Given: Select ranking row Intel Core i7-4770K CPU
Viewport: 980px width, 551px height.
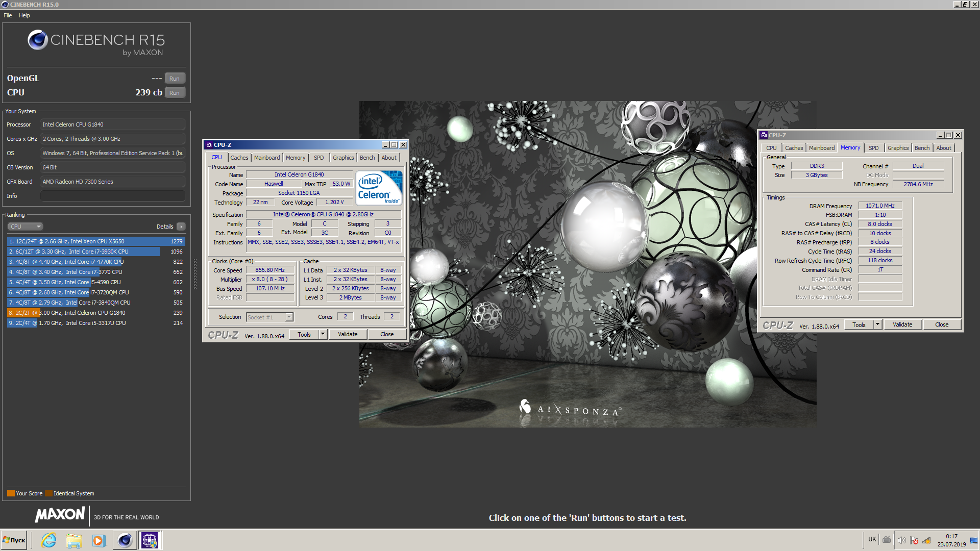Looking at the screenshot, I should click(x=96, y=262).
